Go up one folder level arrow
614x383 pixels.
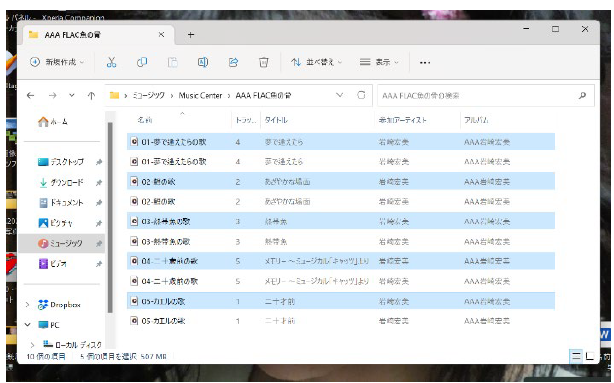click(91, 96)
